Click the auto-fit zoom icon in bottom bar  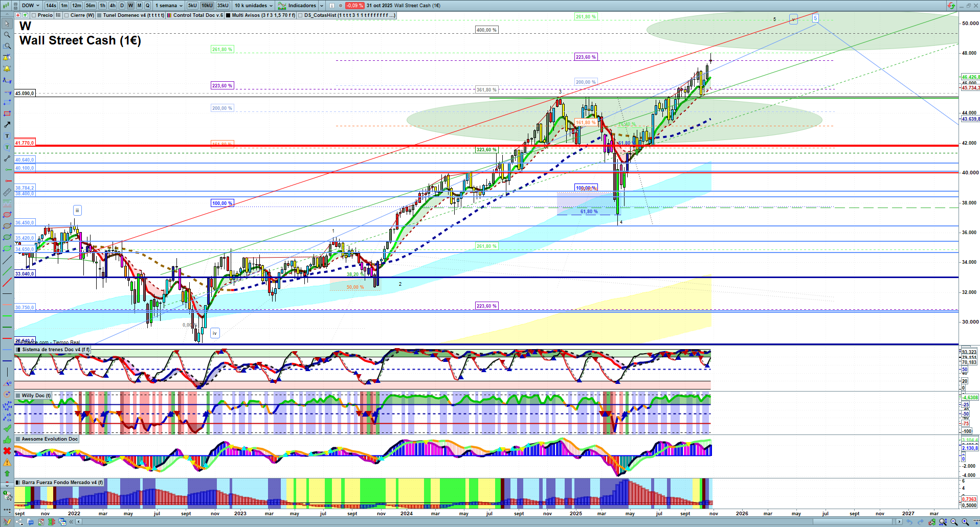click(x=943, y=522)
